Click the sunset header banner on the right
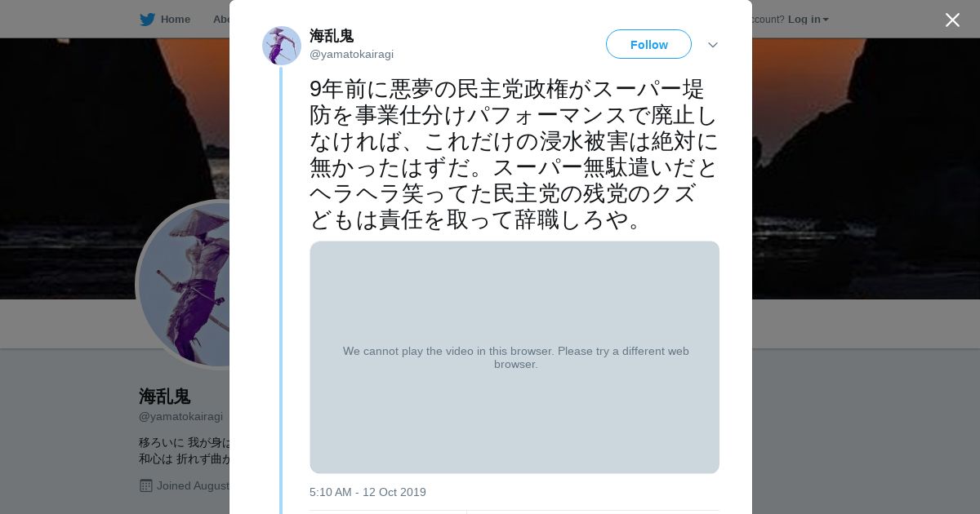This screenshot has width=980, height=514. 866,163
